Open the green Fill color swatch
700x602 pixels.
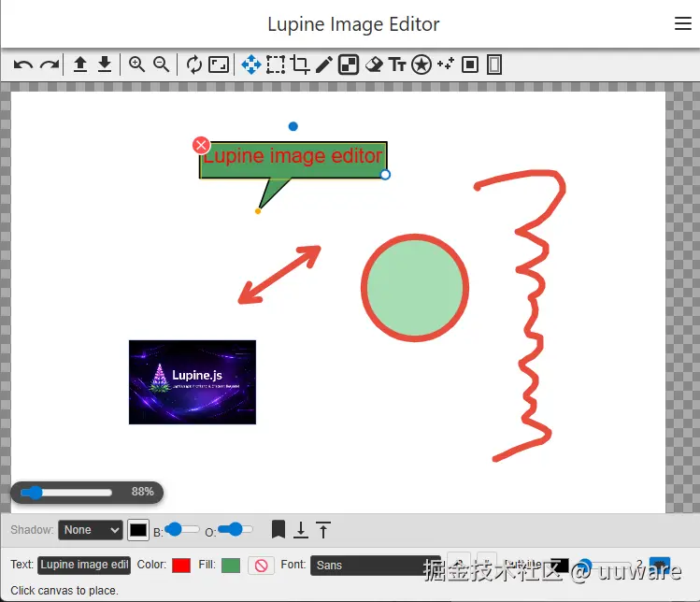click(231, 566)
